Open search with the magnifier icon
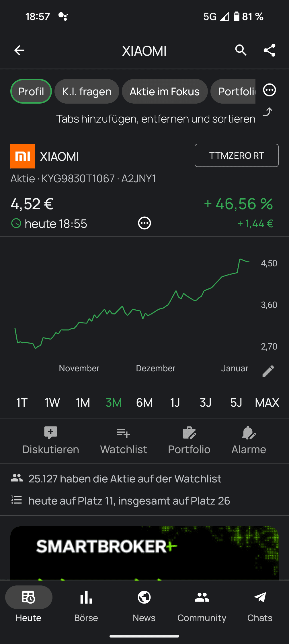The height and width of the screenshot is (644, 289). tap(241, 50)
